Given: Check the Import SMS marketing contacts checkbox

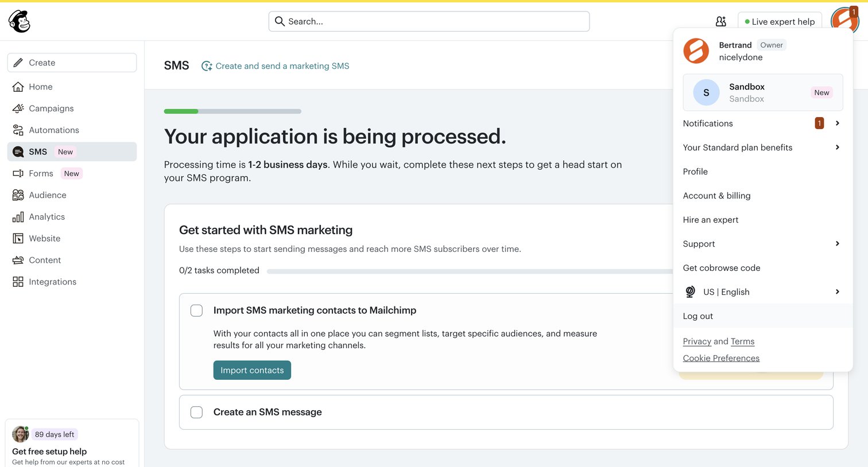Looking at the screenshot, I should pos(196,310).
